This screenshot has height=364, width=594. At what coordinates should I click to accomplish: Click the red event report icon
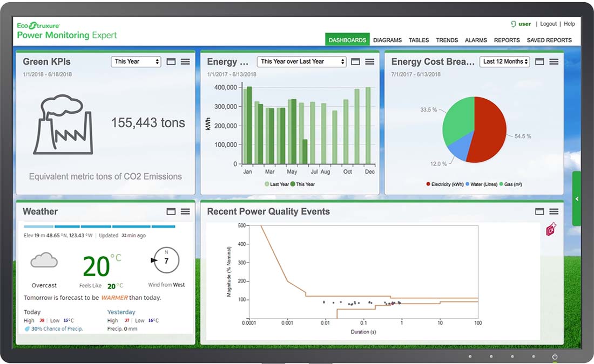click(x=550, y=229)
